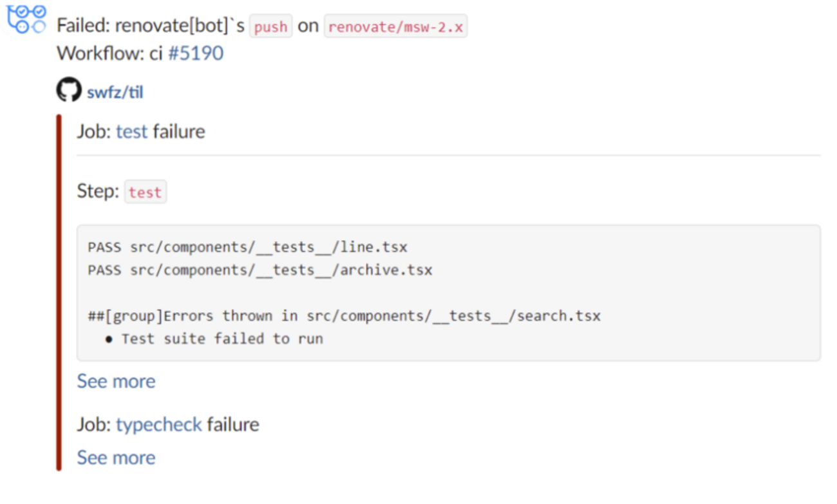The width and height of the screenshot is (837, 504).
Task: Click the Step: label text
Action: (98, 192)
